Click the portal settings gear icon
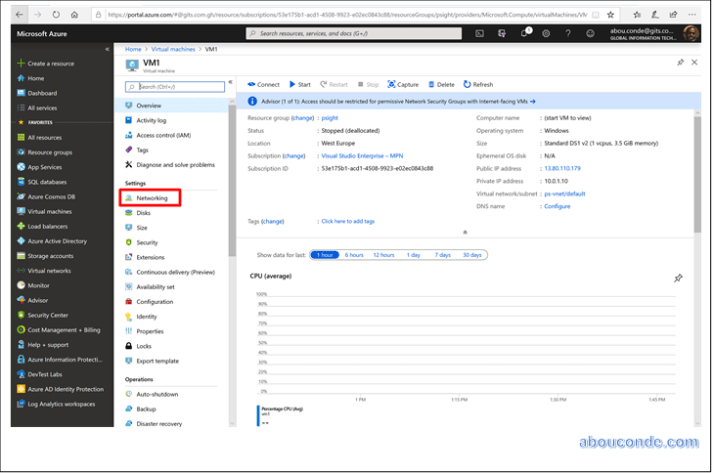Screen dimensions: 714x473 547,33
